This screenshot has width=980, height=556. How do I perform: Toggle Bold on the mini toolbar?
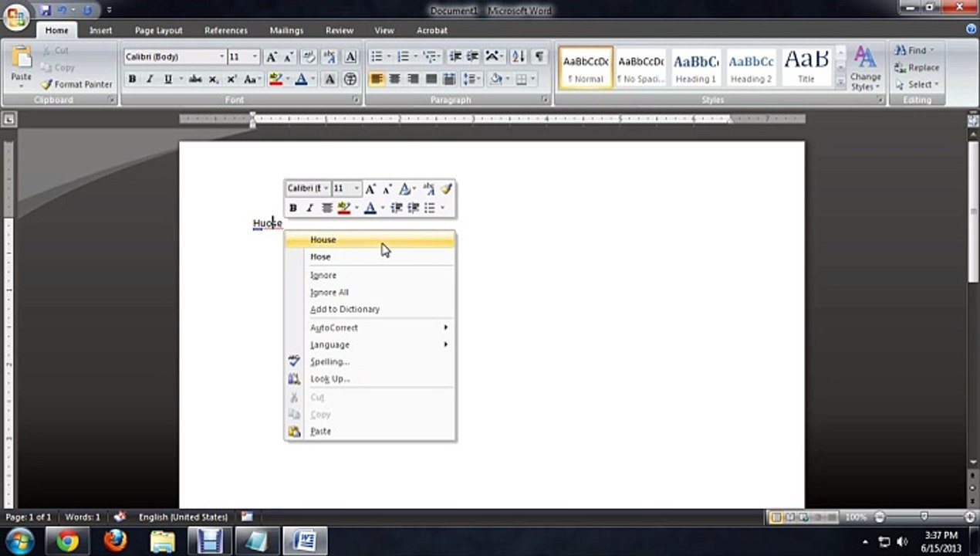coord(293,208)
